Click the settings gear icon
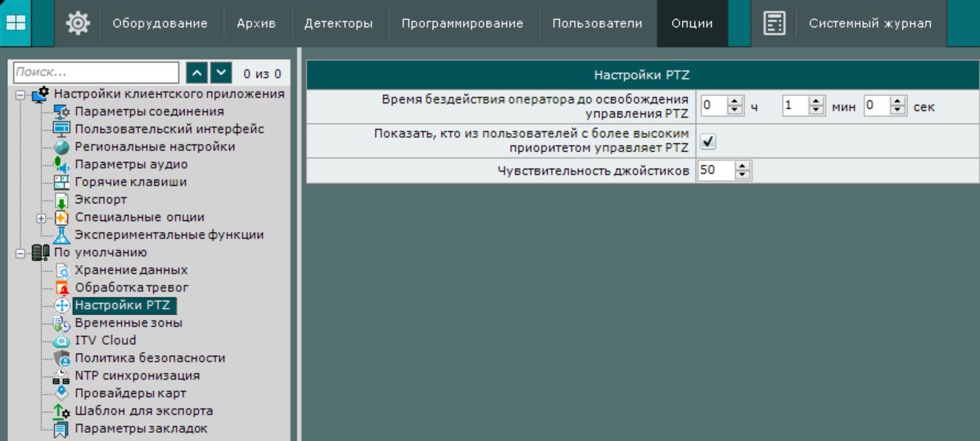 point(78,23)
